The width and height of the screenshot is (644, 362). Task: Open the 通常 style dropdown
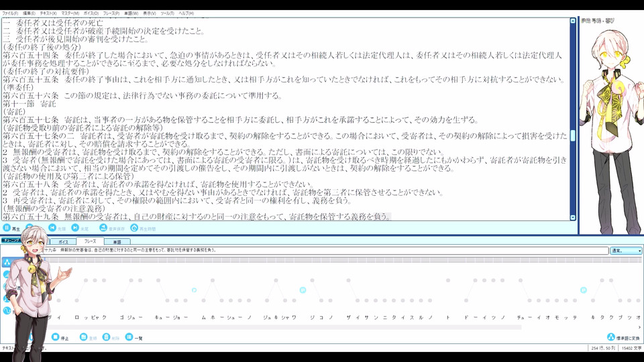click(626, 250)
